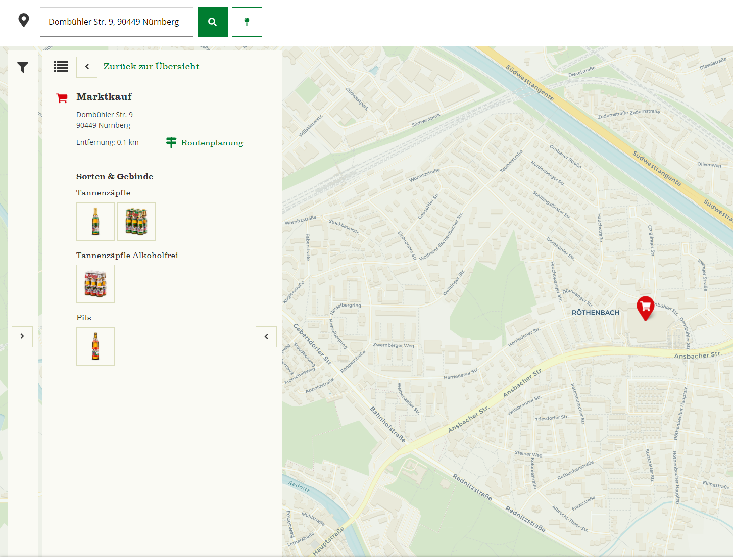This screenshot has height=560, width=733.
Task: Click the Olivenweg label on map
Action: point(709,165)
